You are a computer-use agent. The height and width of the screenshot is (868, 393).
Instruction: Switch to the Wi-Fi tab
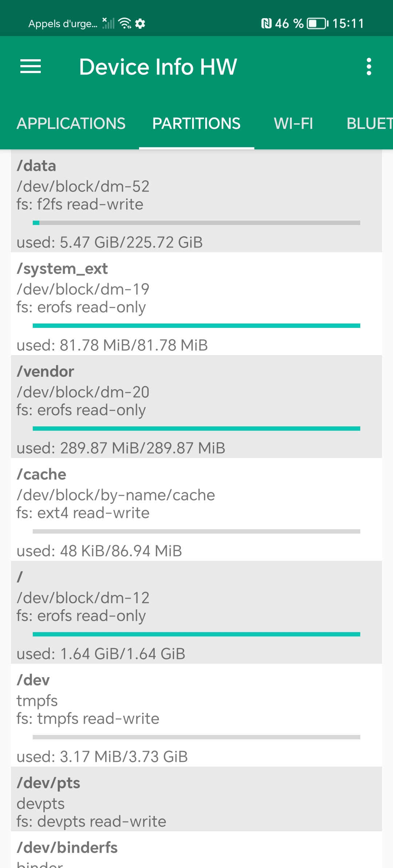tap(293, 124)
